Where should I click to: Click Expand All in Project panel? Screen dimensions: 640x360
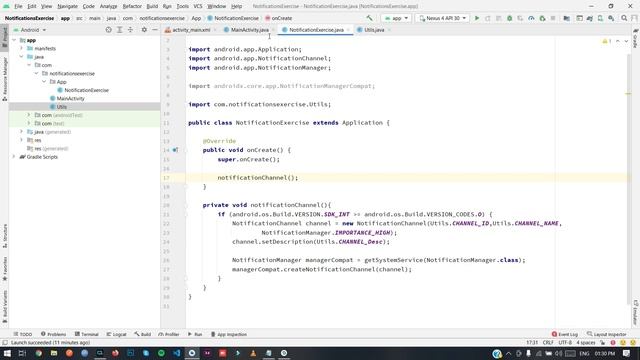click(x=120, y=30)
